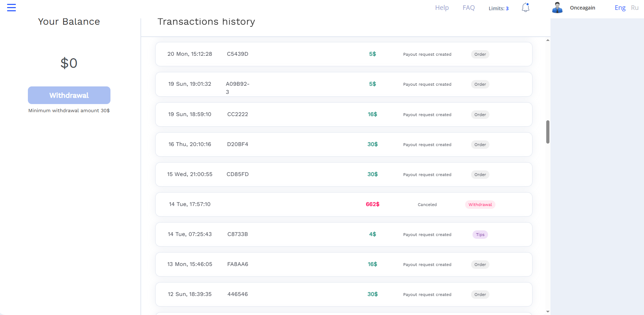The image size is (644, 315).
Task: Open the notifications bell icon
Action: click(525, 7)
